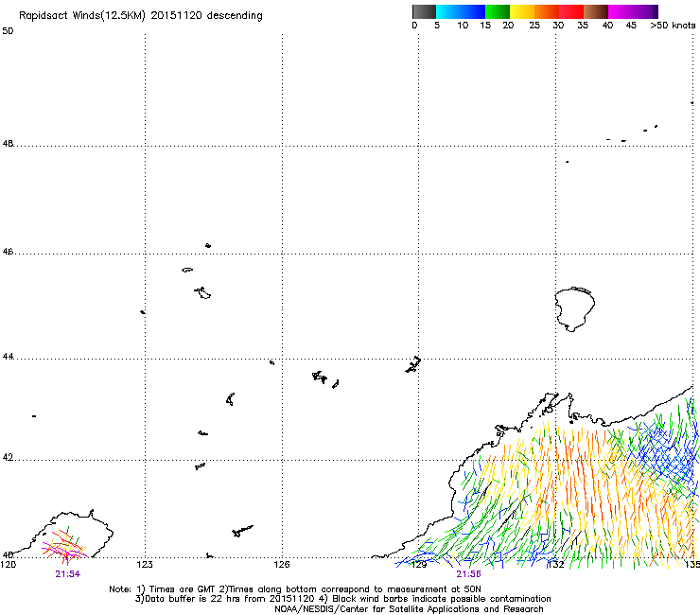This screenshot has height=615, width=700.
Task: Click the 'Times are GMT' note line
Action: pos(295,589)
